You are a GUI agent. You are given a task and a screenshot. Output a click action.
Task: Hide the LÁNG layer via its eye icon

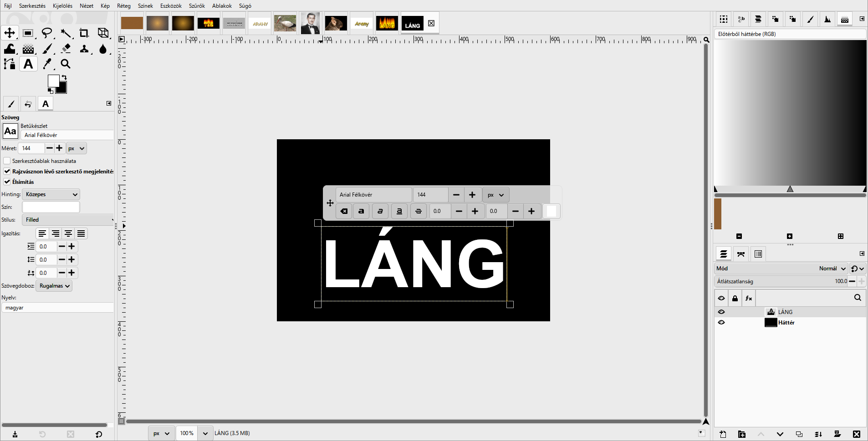(x=721, y=312)
